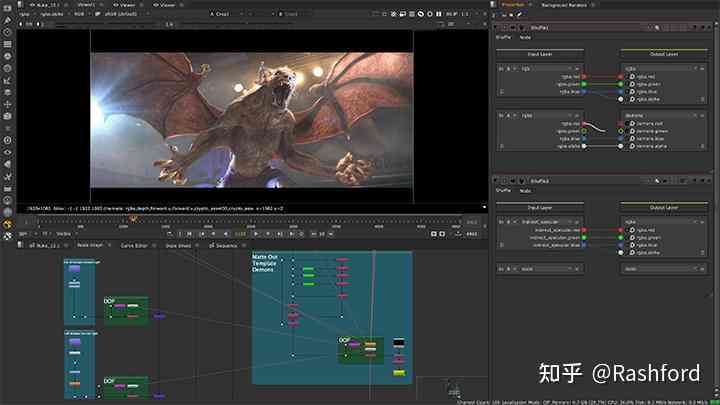Viewport: 720px width, 405px height.
Task: Open the Background Renders tab
Action: coord(564,5)
